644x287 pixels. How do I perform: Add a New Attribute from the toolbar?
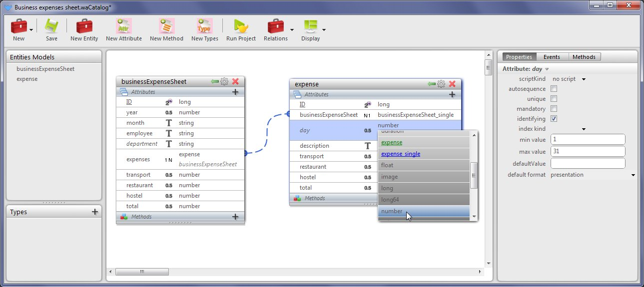(x=123, y=26)
